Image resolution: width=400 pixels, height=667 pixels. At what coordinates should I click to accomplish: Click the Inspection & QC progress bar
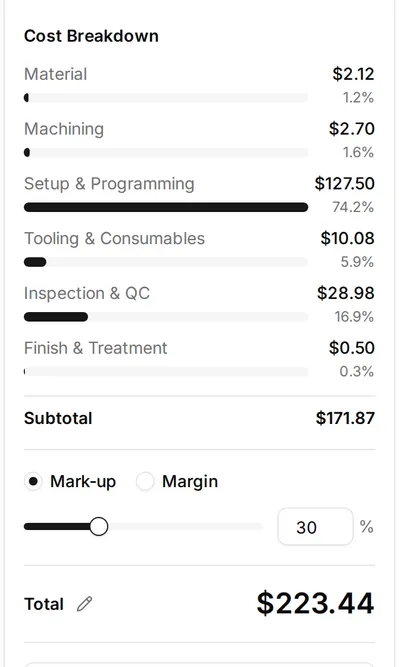click(166, 317)
